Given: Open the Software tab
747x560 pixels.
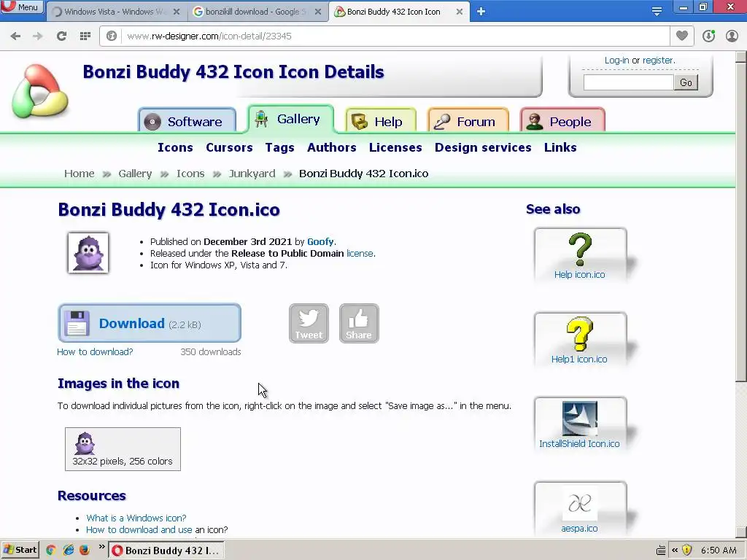Looking at the screenshot, I should coord(187,121).
